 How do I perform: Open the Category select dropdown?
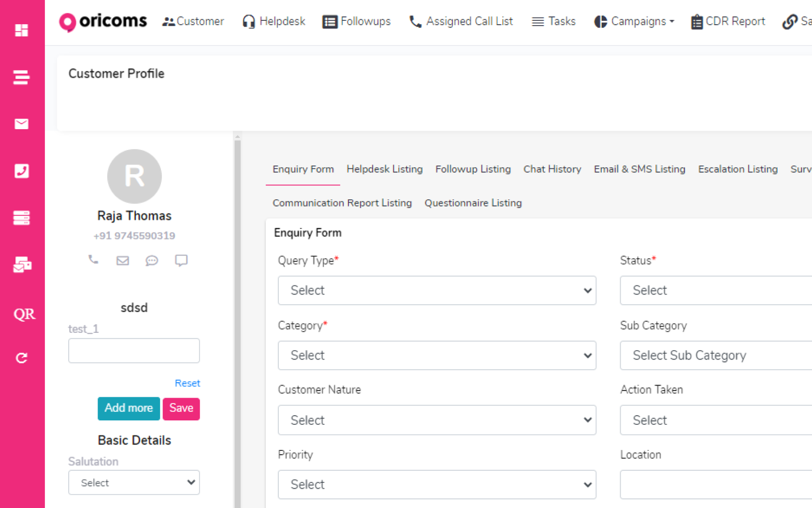pyautogui.click(x=436, y=356)
